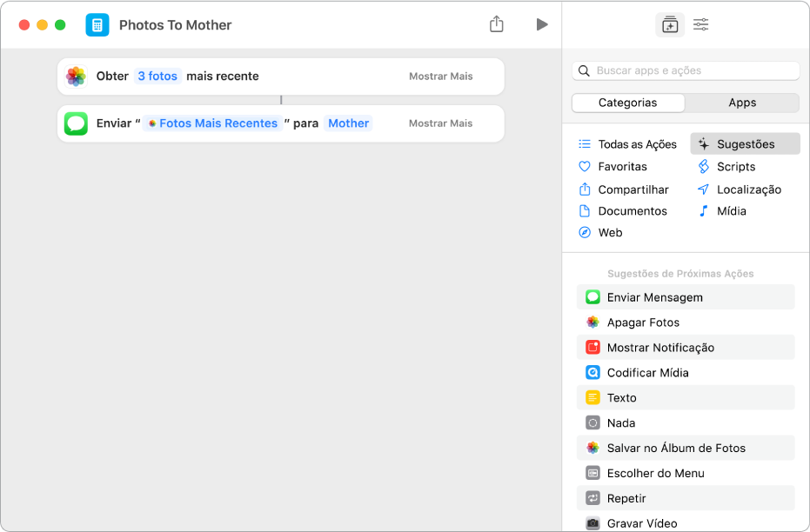810x532 pixels.
Task: Expand Mostrar Mais on Enviar action
Action: click(440, 123)
